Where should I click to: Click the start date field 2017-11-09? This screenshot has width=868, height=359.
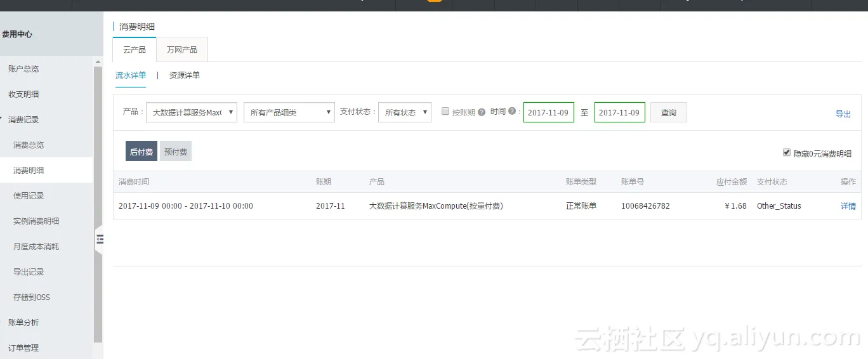pyautogui.click(x=549, y=112)
